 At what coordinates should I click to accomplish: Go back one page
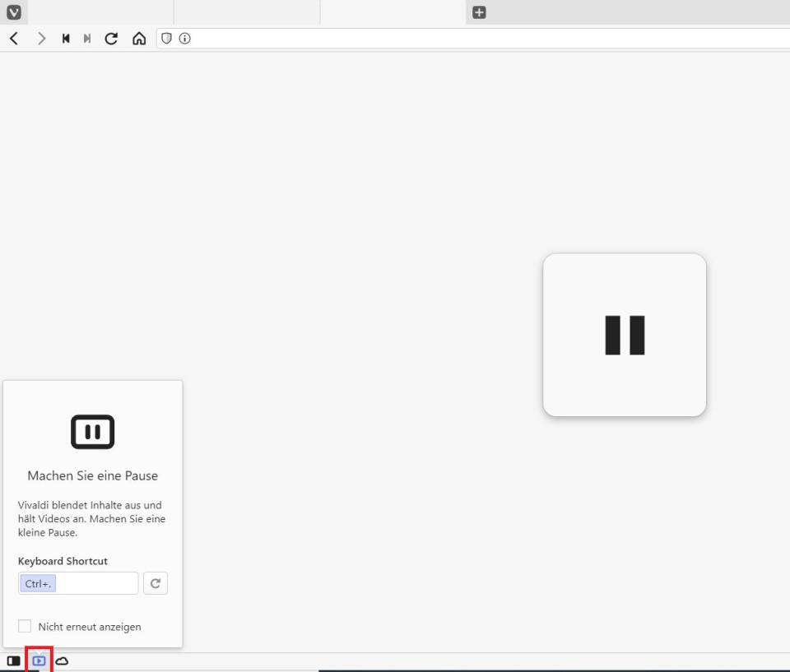(14, 39)
